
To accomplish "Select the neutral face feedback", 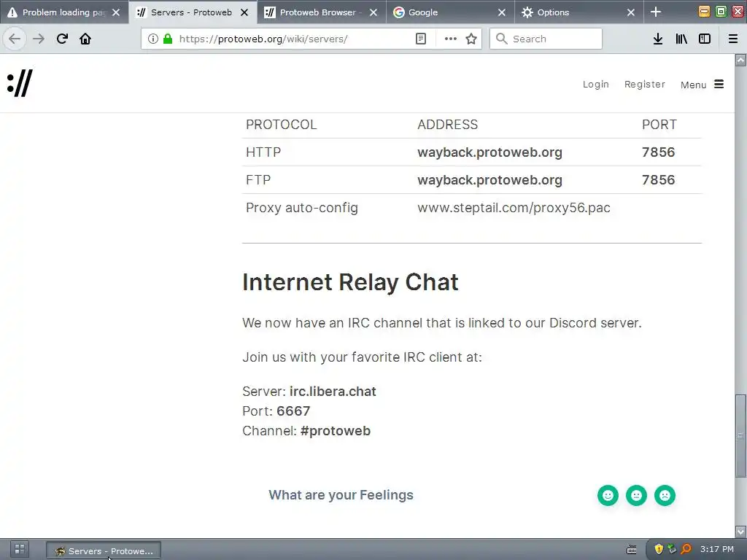I will click(636, 495).
